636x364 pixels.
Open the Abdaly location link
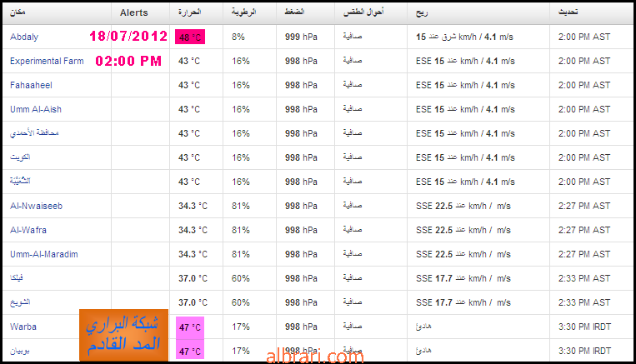tap(24, 37)
